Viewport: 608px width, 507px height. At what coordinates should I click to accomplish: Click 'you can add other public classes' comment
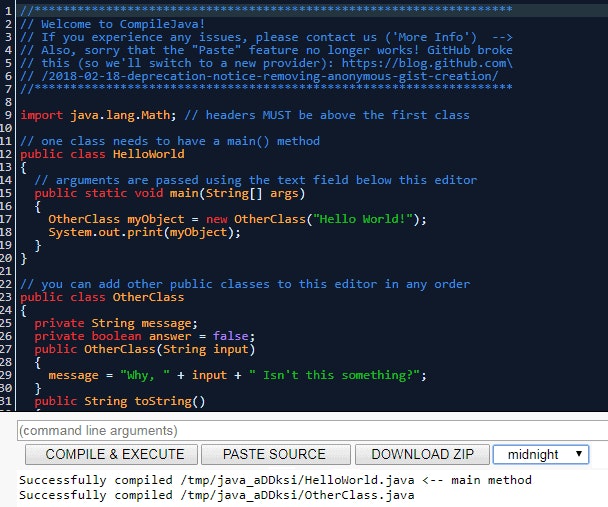[x=245, y=284]
